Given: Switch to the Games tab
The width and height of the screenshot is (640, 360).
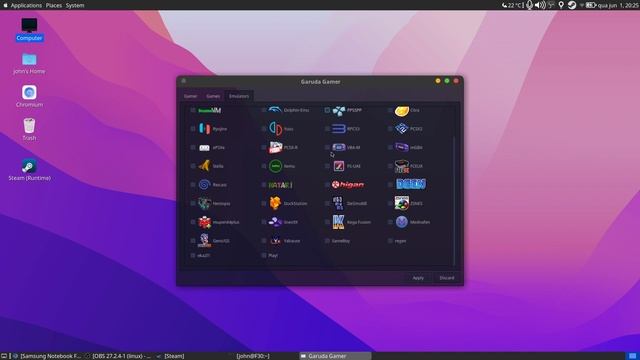Looking at the screenshot, I should point(213,96).
